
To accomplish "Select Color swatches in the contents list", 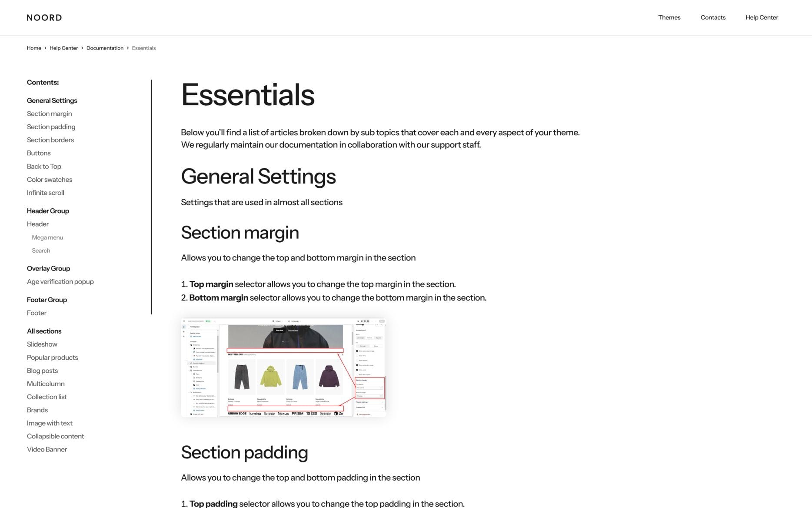I will coord(50,180).
